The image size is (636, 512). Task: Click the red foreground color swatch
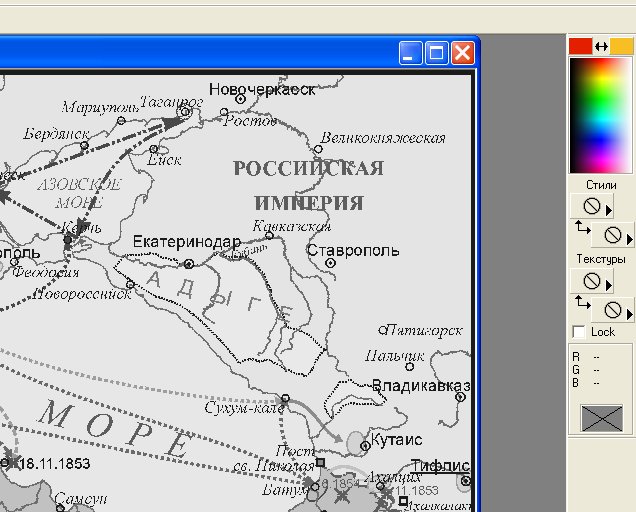click(580, 46)
